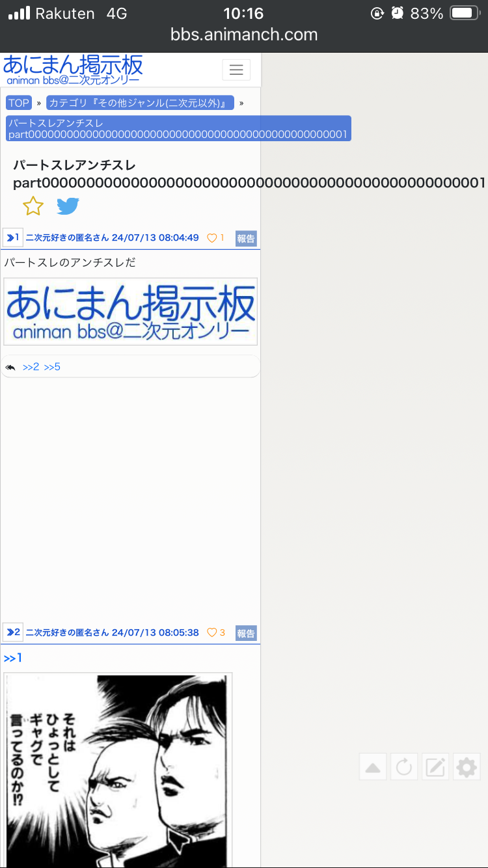Click the heart like icon on post 1
Image resolution: width=488 pixels, height=868 pixels.
coord(211,238)
